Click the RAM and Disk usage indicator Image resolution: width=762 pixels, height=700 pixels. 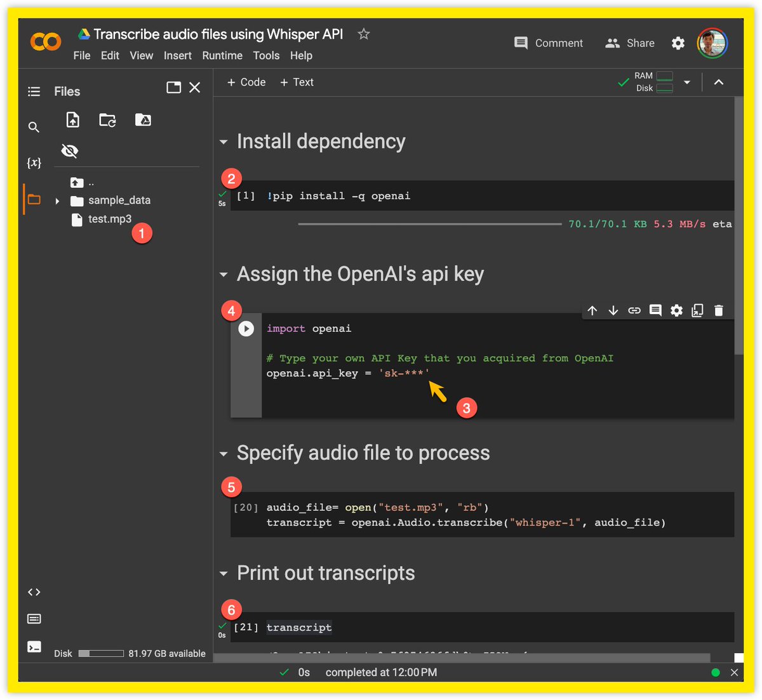click(x=654, y=82)
